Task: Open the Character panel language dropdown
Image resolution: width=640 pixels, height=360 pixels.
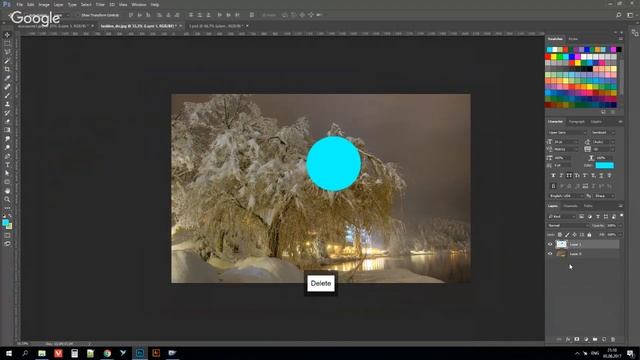Action: pos(567,196)
